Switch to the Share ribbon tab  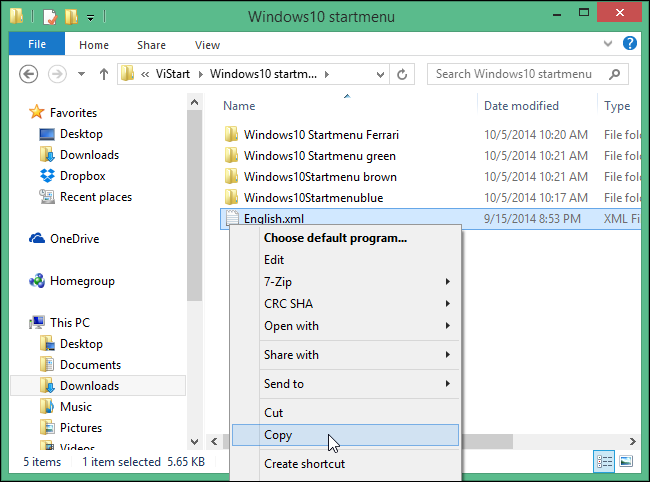151,45
